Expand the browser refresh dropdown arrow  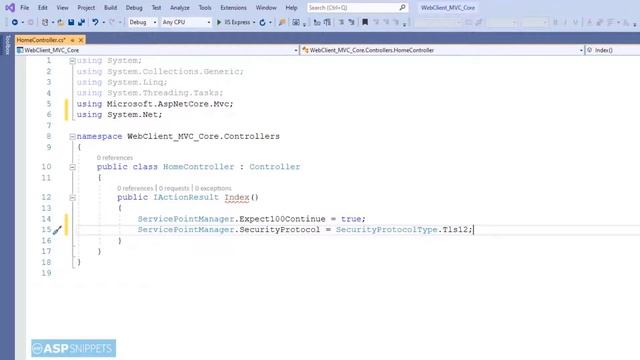point(270,22)
